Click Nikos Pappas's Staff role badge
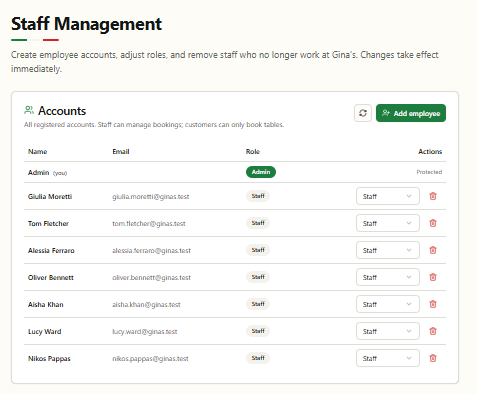Viewport: 477px width, 394px height. point(258,358)
